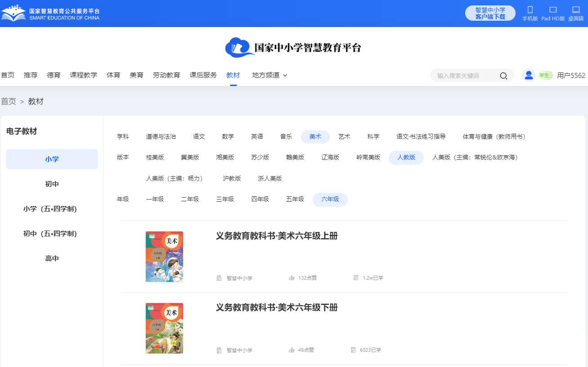Pick the 苏少版 edition filter
The width and height of the screenshot is (588, 367).
260,158
